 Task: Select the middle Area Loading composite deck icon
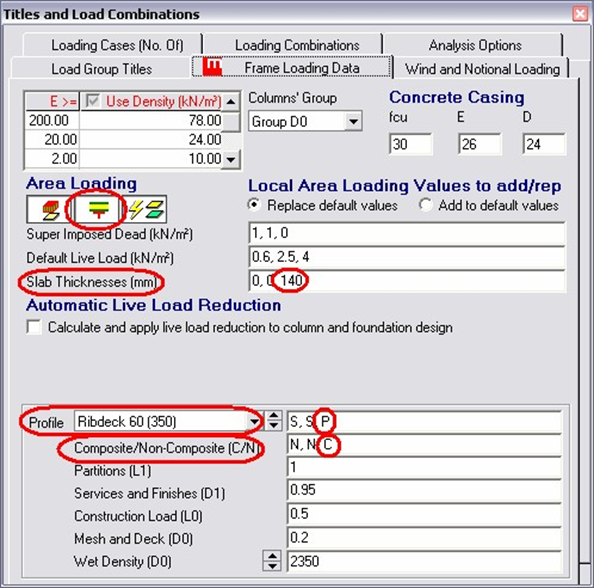(x=98, y=210)
